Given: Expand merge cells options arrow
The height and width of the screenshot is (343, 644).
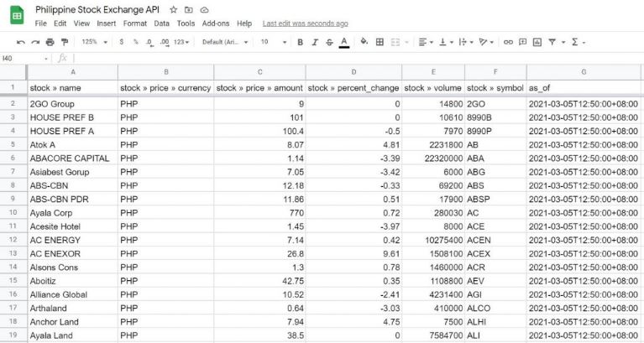Looking at the screenshot, I should click(407, 42).
